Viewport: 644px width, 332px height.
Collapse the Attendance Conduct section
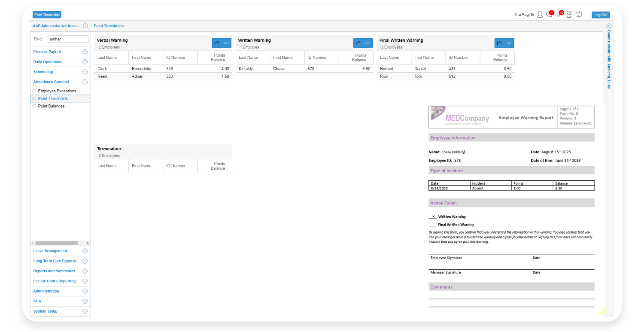pyautogui.click(x=85, y=82)
